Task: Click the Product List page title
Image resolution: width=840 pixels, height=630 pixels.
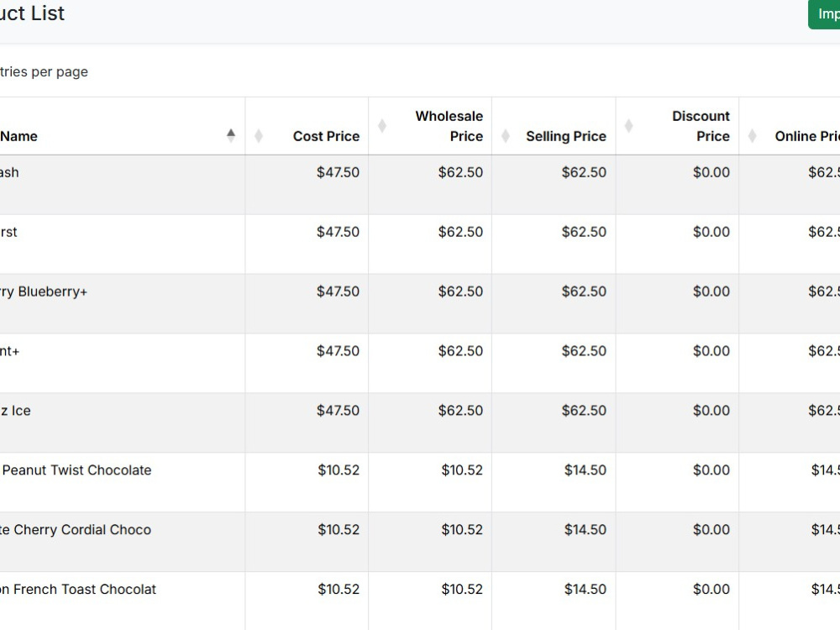Action: click(32, 13)
